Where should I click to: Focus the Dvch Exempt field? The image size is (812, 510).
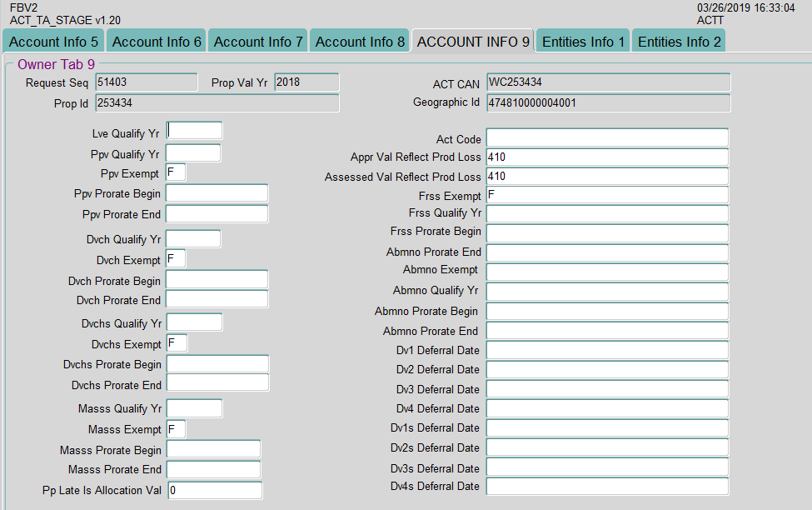click(176, 259)
